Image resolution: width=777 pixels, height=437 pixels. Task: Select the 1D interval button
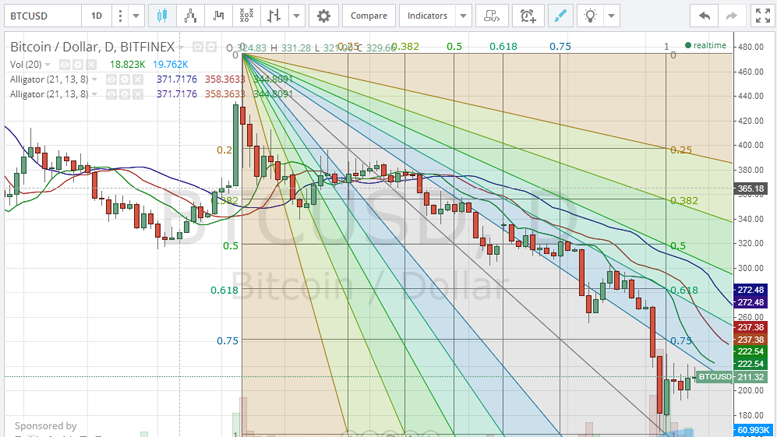(x=97, y=16)
